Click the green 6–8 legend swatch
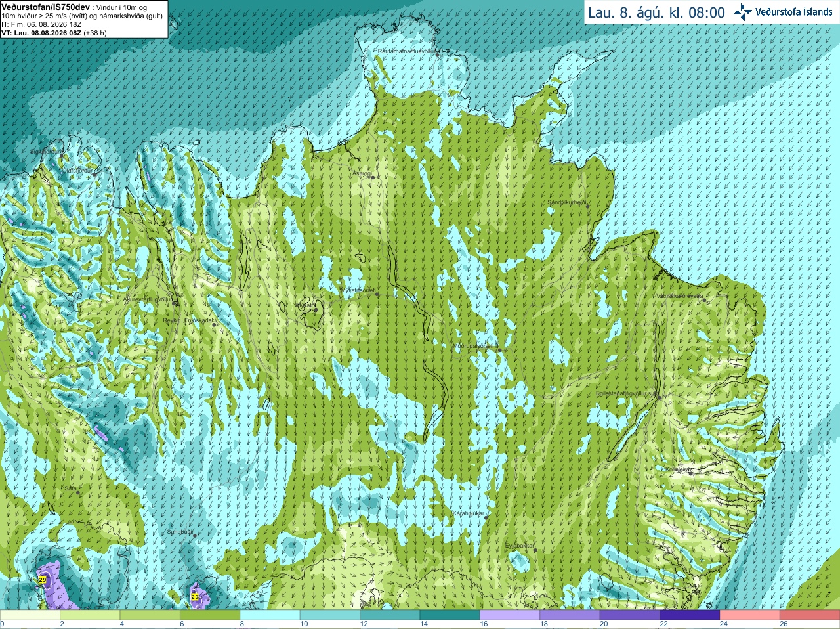840x629 pixels. click(210, 616)
